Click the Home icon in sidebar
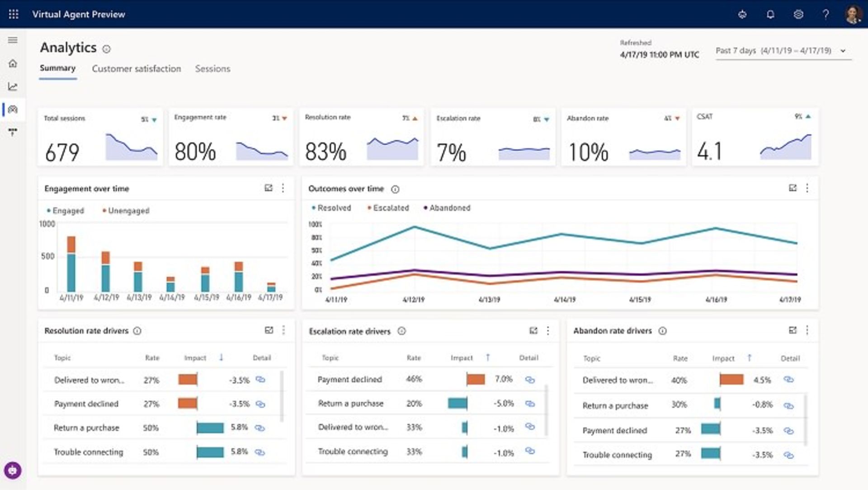Viewport: 868px width, 490px height. point(13,63)
